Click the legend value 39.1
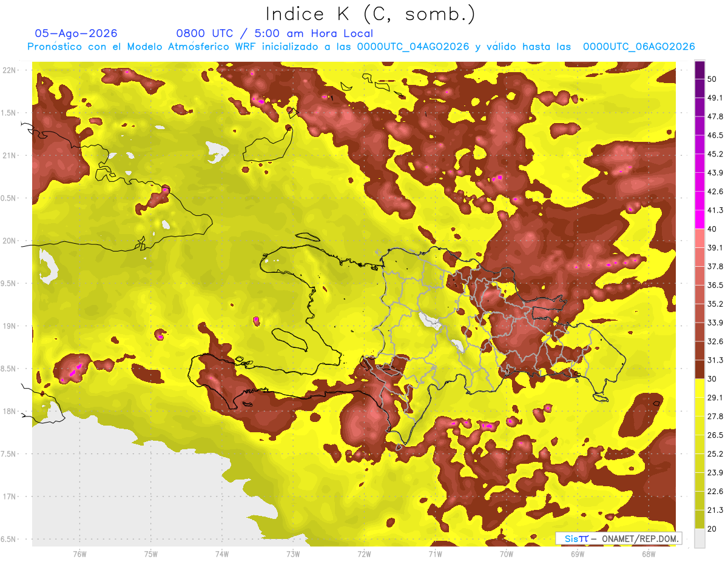The height and width of the screenshot is (562, 728). [715, 247]
